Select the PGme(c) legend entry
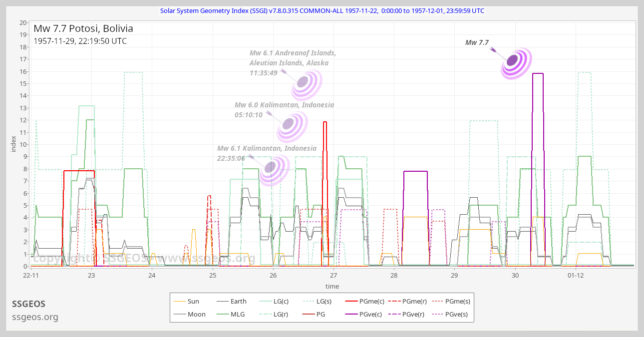Image resolution: width=644 pixels, height=337 pixels. (x=365, y=301)
